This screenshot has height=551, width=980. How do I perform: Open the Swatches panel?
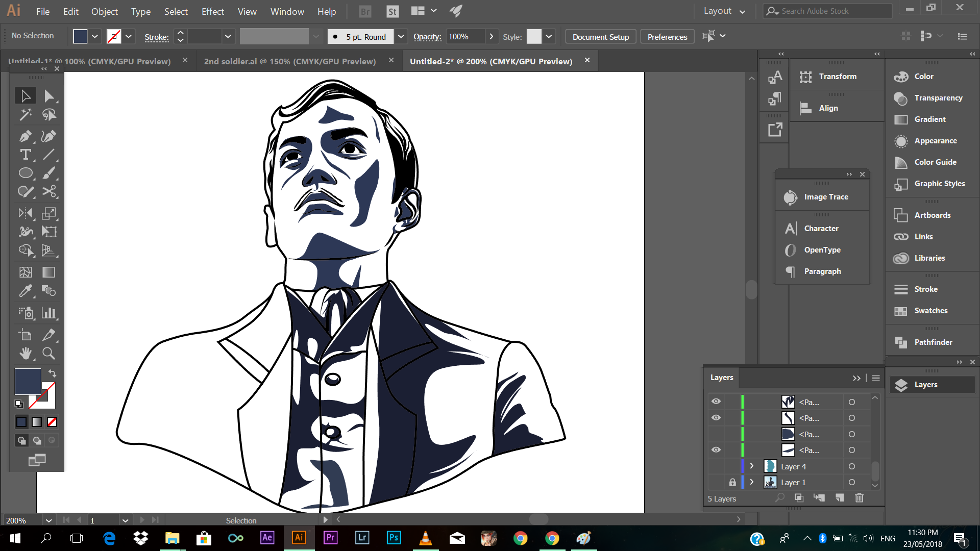pyautogui.click(x=930, y=310)
